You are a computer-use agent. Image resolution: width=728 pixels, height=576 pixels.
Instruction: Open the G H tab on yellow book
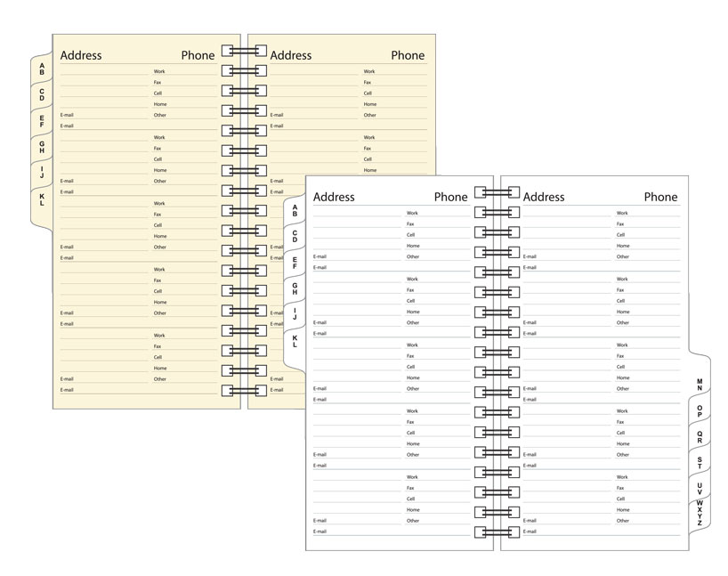tap(41, 146)
